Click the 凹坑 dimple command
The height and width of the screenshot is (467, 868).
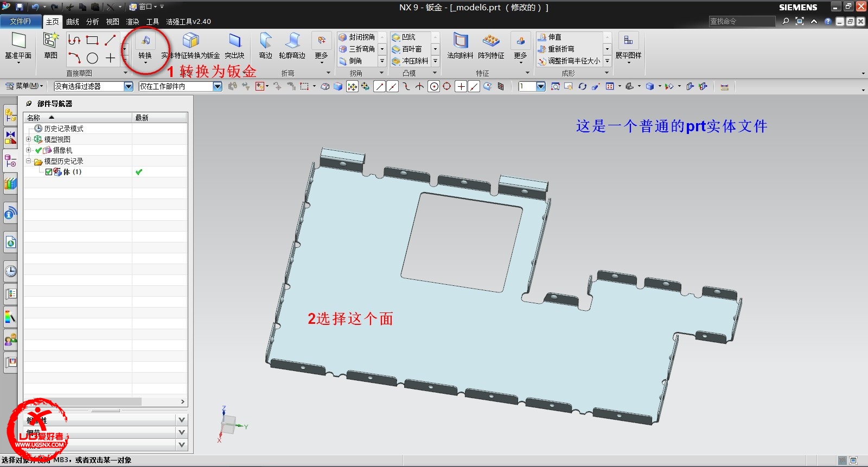point(404,37)
